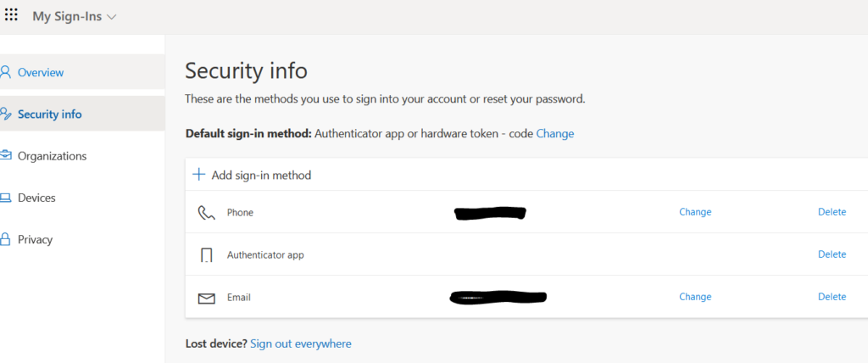Expand the My Sign-Ins dropdown chevron
The image size is (868, 363).
coord(111,17)
